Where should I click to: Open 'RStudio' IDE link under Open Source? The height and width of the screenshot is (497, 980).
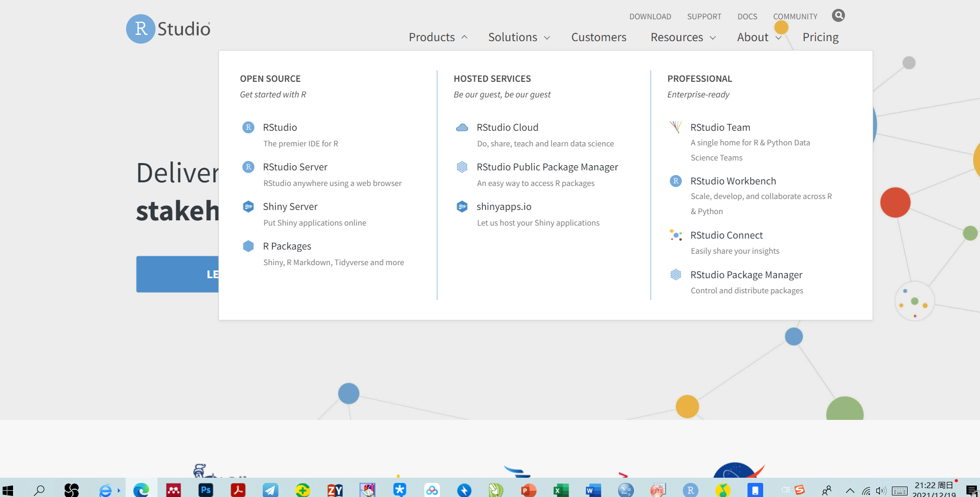(x=280, y=127)
